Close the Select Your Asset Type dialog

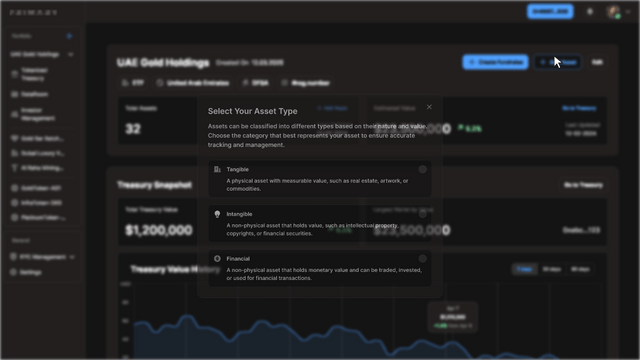429,107
